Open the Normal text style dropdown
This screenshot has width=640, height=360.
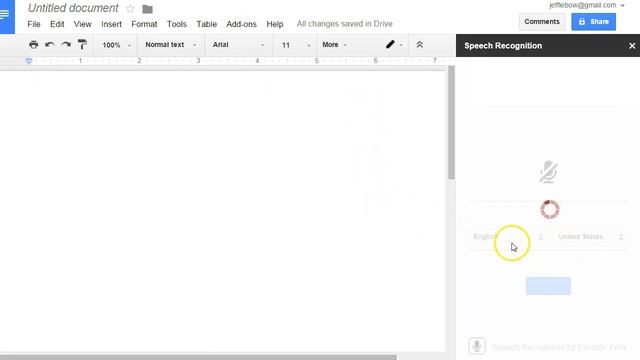[x=171, y=44]
